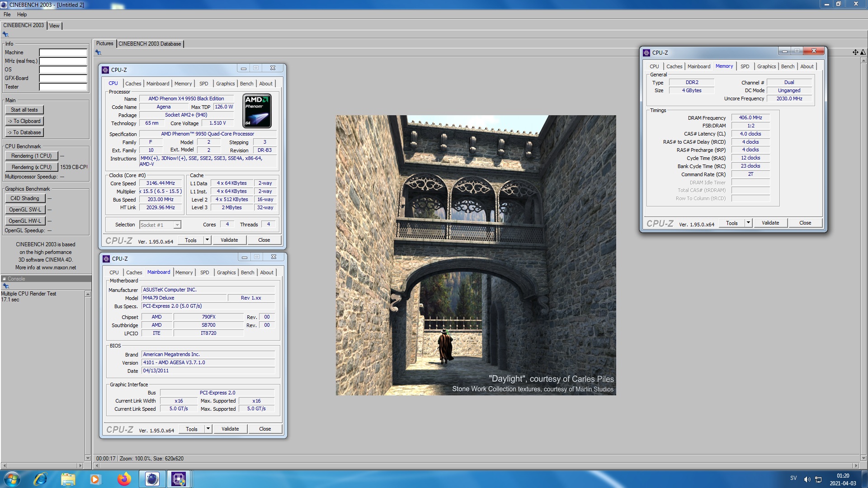Run Rendering (x CPU) benchmark

pyautogui.click(x=32, y=167)
